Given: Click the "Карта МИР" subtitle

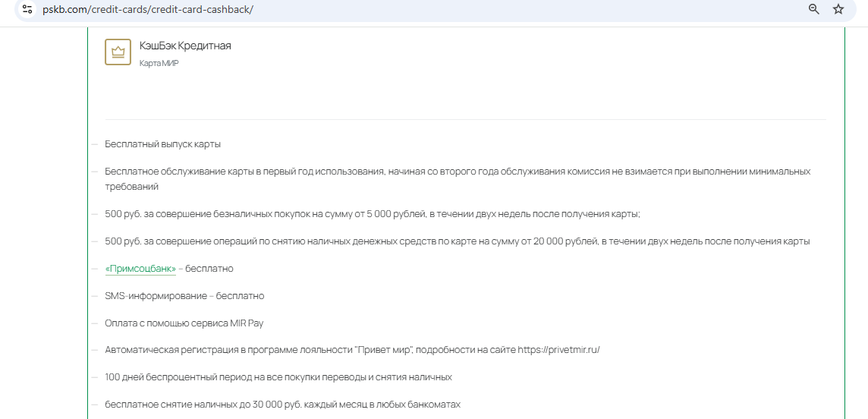Looking at the screenshot, I should click(159, 63).
